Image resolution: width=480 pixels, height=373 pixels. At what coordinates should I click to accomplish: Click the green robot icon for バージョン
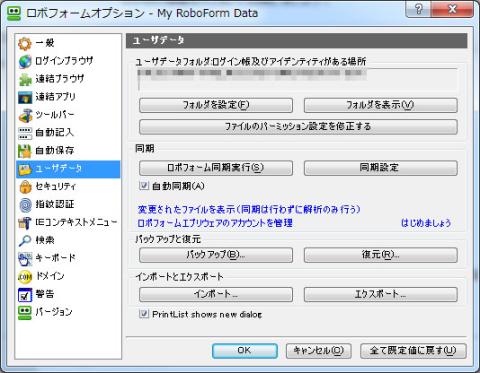click(x=25, y=312)
